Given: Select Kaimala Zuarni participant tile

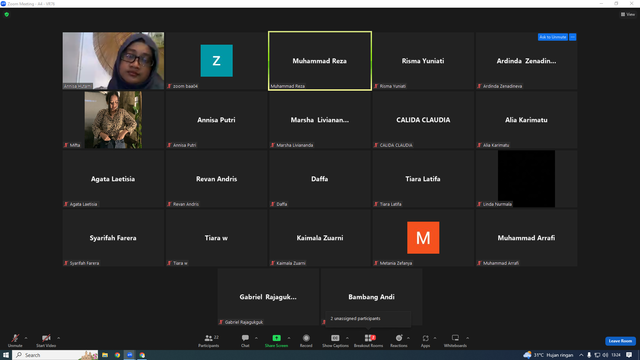Looking at the screenshot, I should (x=320, y=238).
